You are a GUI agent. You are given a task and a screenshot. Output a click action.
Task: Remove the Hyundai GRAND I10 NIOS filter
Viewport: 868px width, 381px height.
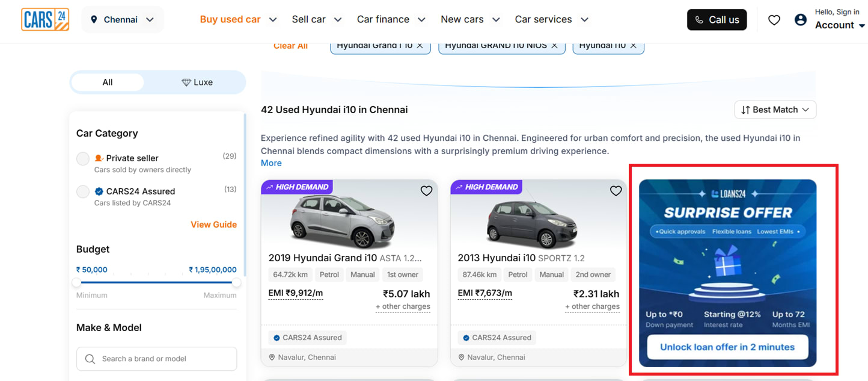click(554, 46)
